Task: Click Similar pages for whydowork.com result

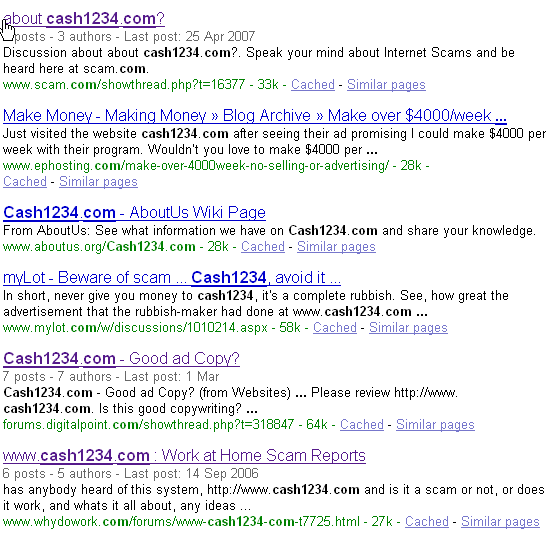Action: pos(500,522)
